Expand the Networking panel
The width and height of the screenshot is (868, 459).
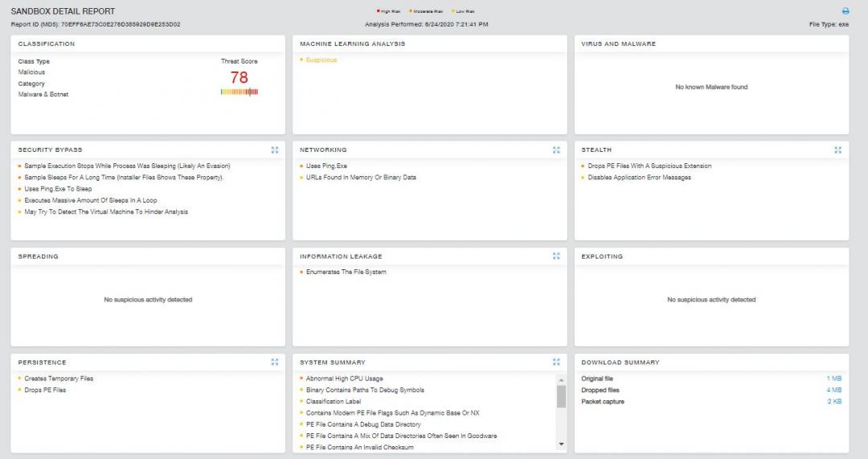pyautogui.click(x=556, y=150)
